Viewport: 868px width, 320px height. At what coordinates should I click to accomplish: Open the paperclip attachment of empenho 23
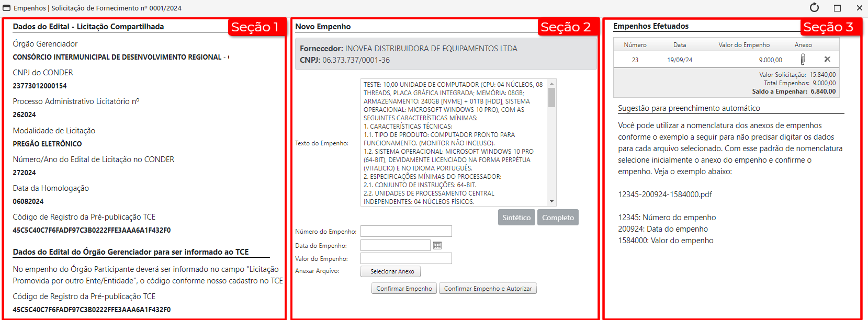coord(803,60)
